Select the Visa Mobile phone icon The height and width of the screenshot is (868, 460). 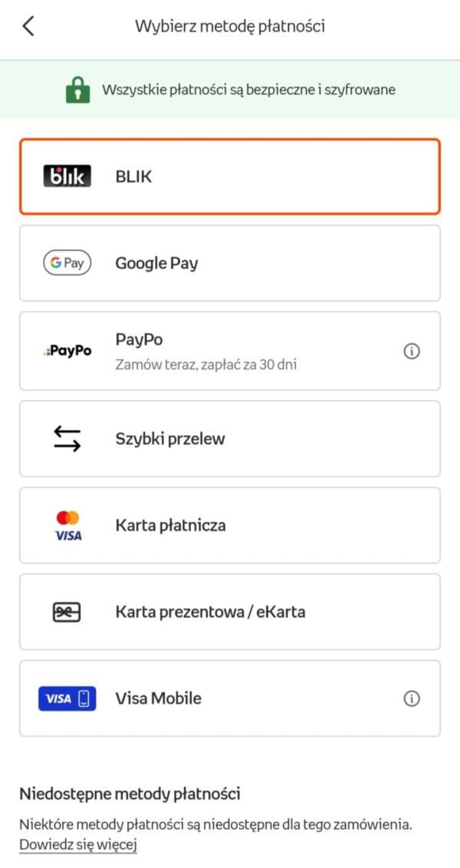tap(67, 698)
